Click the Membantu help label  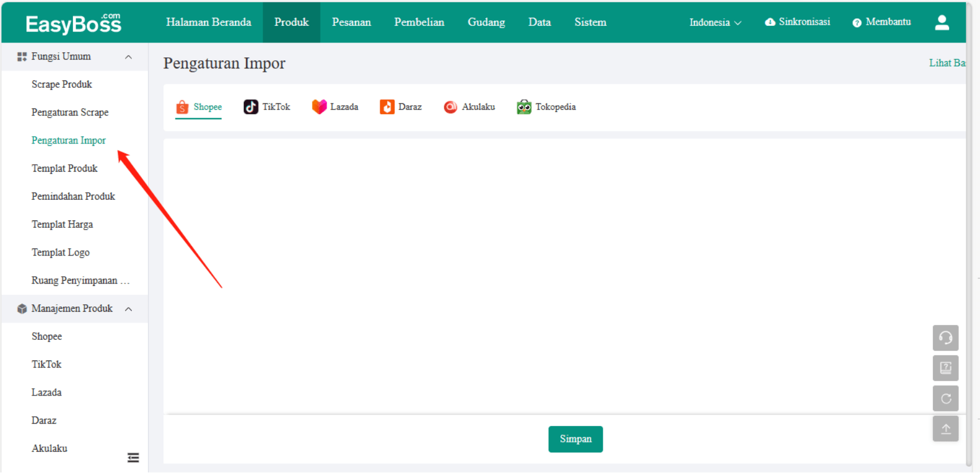click(x=888, y=22)
